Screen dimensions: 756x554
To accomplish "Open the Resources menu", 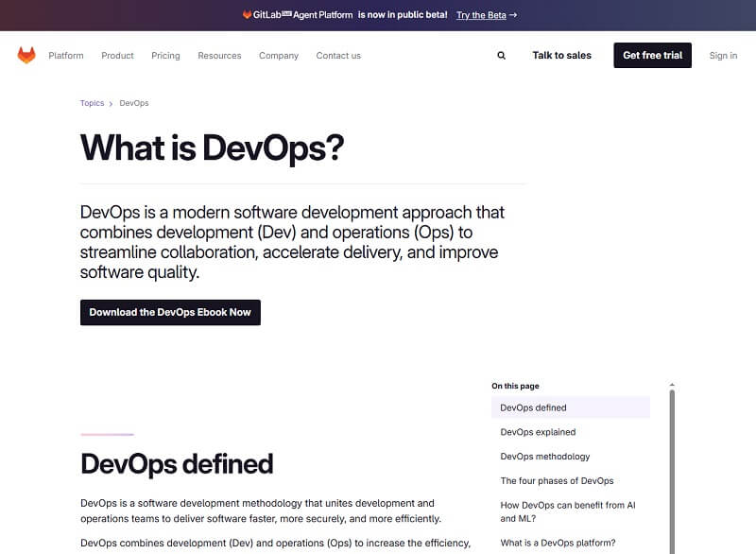I will [x=219, y=56].
